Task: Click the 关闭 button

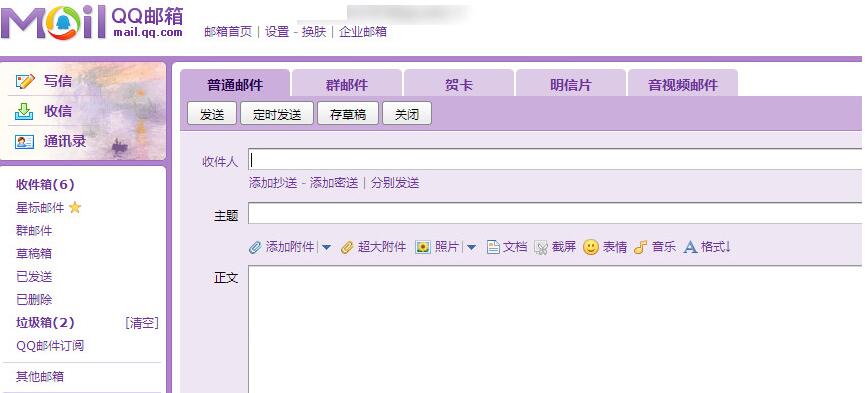Action: point(407,114)
